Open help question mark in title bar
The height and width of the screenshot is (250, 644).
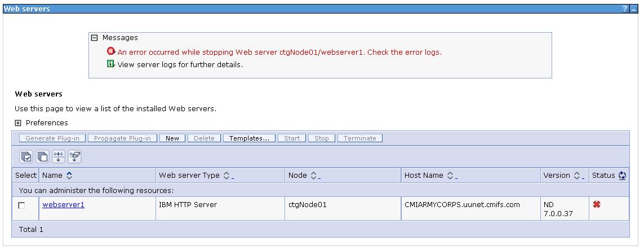tap(625, 9)
